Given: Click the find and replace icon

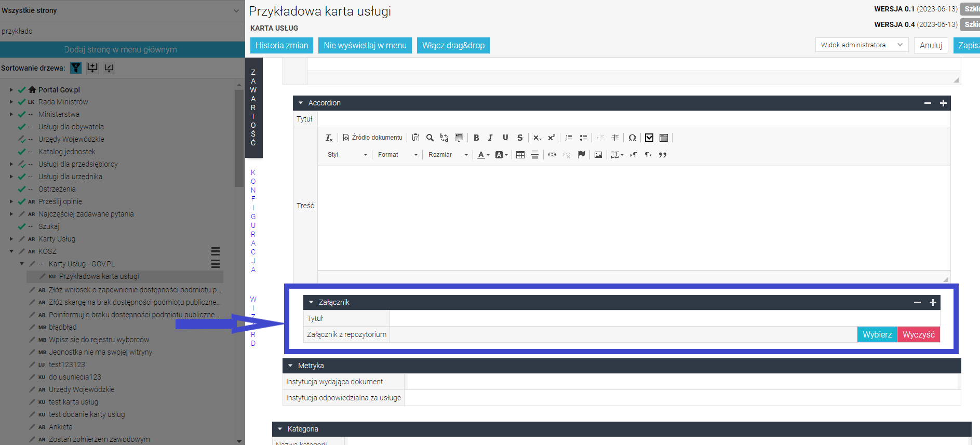Looking at the screenshot, I should pos(444,138).
